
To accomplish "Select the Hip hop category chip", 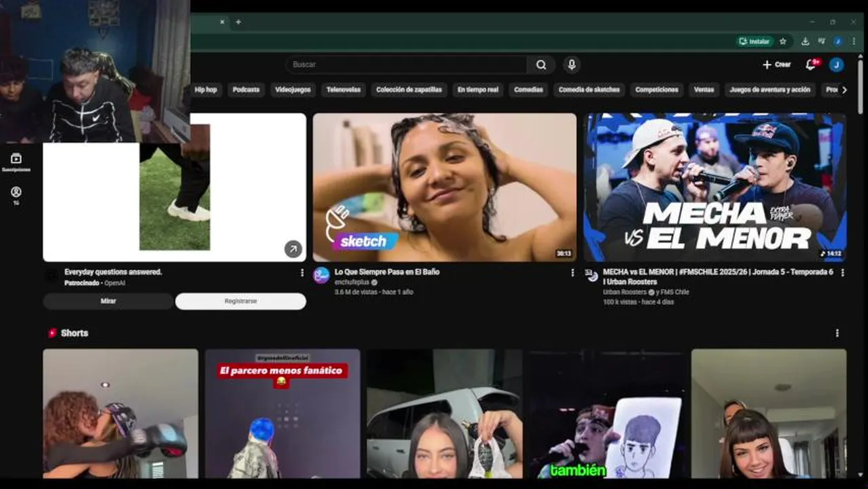I will [206, 90].
